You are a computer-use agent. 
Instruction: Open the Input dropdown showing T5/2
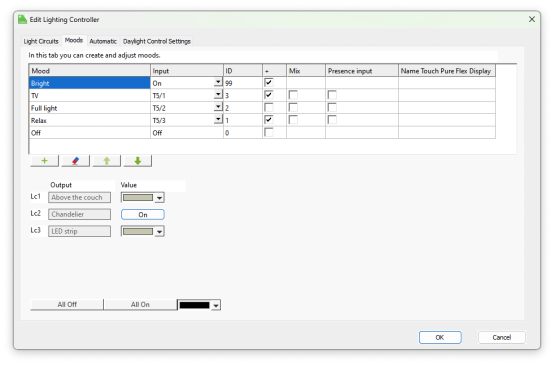218,107
